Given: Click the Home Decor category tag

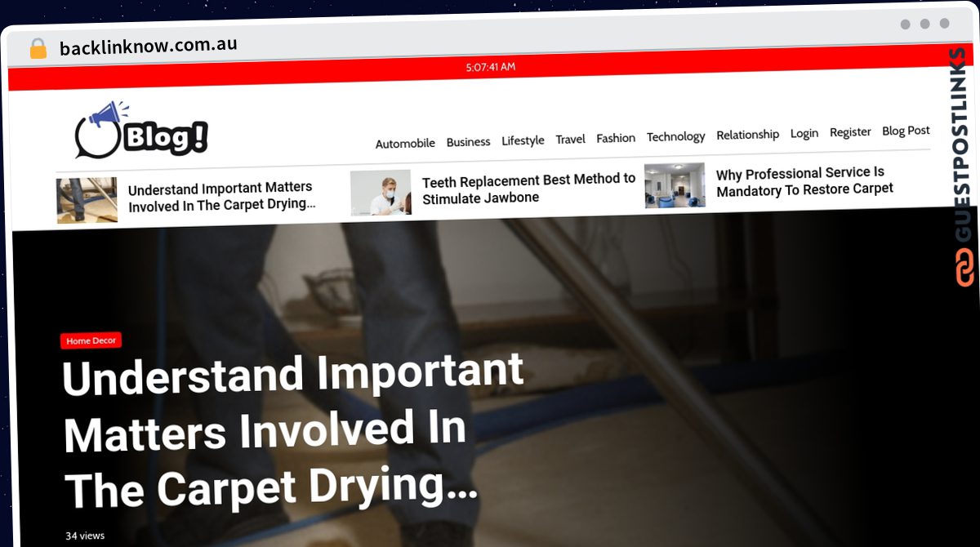Looking at the screenshot, I should 91,340.
